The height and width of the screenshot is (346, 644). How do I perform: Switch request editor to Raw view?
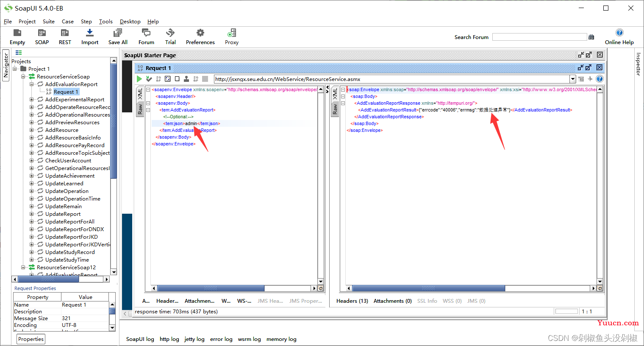[x=140, y=109]
